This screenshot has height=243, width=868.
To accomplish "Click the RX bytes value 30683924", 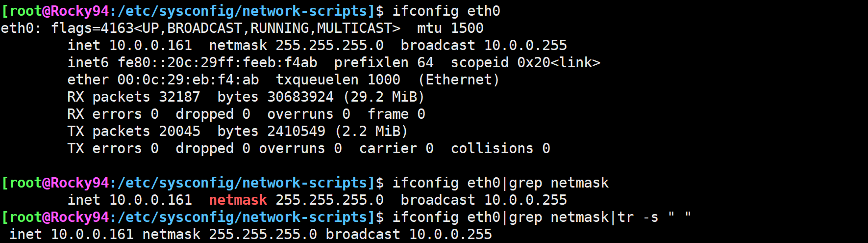I will click(300, 97).
